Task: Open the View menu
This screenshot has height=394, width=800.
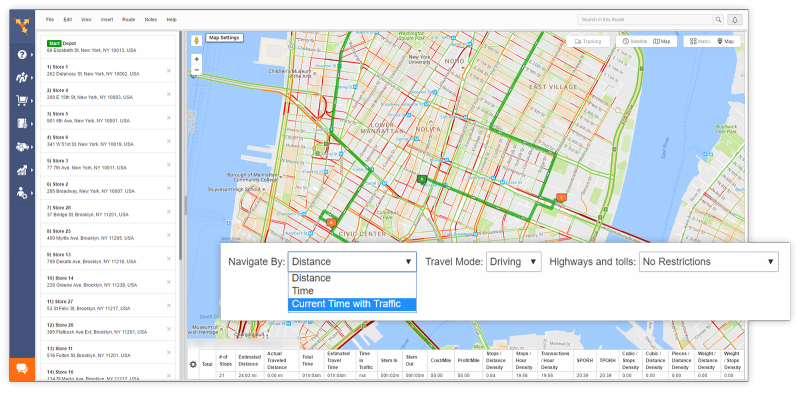Action: 86,20
